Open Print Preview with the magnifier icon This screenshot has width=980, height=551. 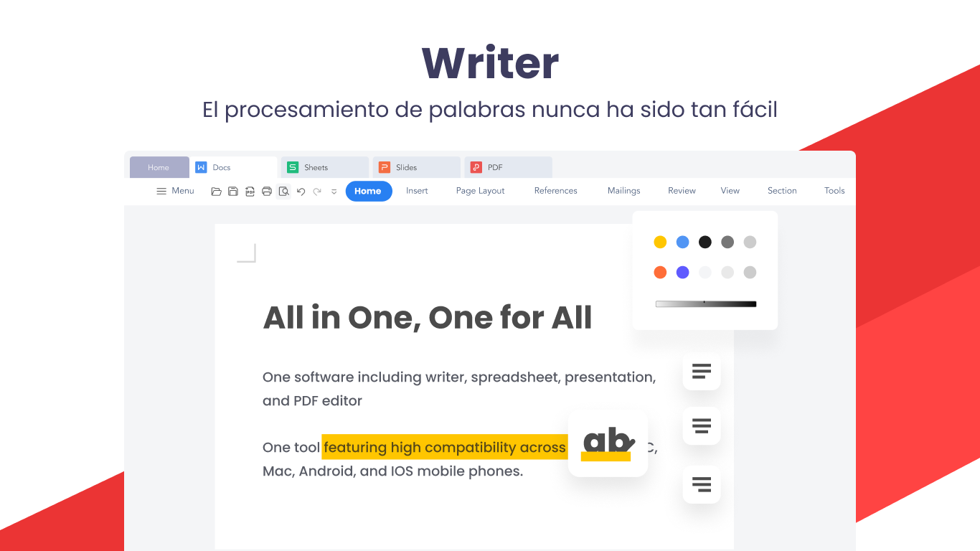[x=284, y=191]
